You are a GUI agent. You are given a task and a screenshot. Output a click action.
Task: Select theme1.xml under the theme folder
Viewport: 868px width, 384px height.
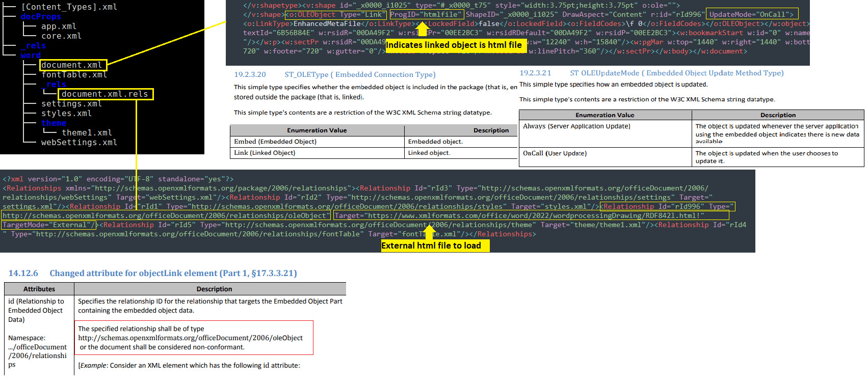(x=87, y=133)
